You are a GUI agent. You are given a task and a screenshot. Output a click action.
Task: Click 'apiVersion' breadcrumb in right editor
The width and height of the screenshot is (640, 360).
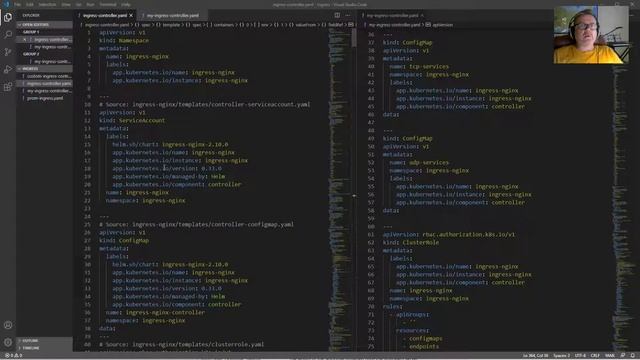pyautogui.click(x=442, y=24)
